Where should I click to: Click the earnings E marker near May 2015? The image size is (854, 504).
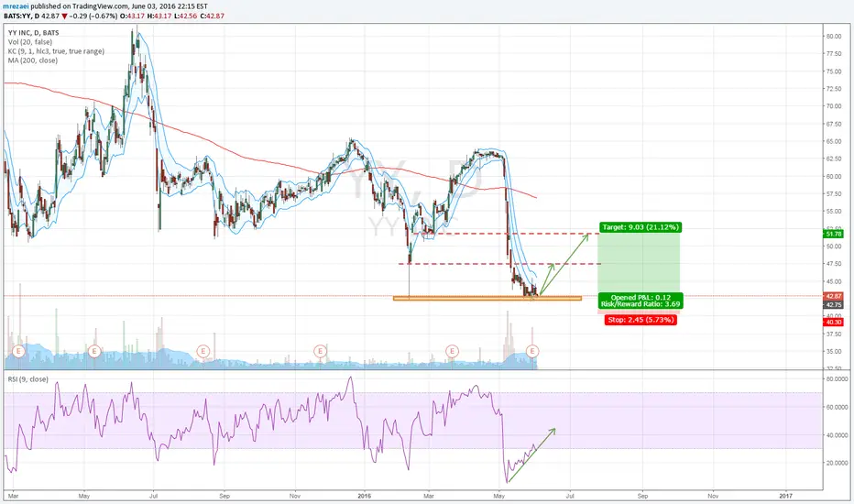(94, 352)
